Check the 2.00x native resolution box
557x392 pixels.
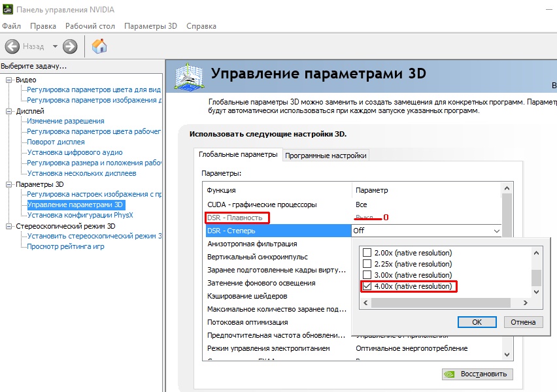click(367, 253)
